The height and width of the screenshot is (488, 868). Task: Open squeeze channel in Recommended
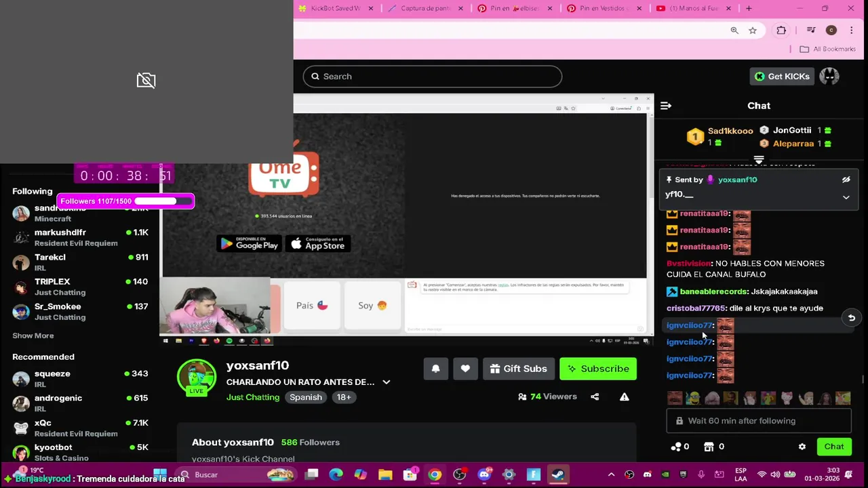[x=80, y=379]
